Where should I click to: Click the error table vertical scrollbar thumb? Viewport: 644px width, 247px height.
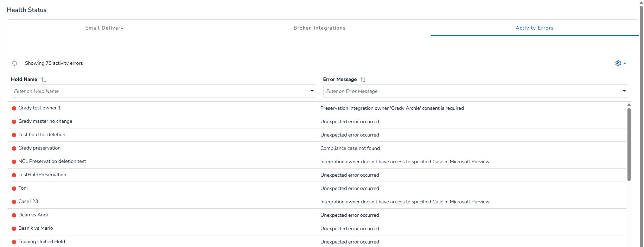629,144
